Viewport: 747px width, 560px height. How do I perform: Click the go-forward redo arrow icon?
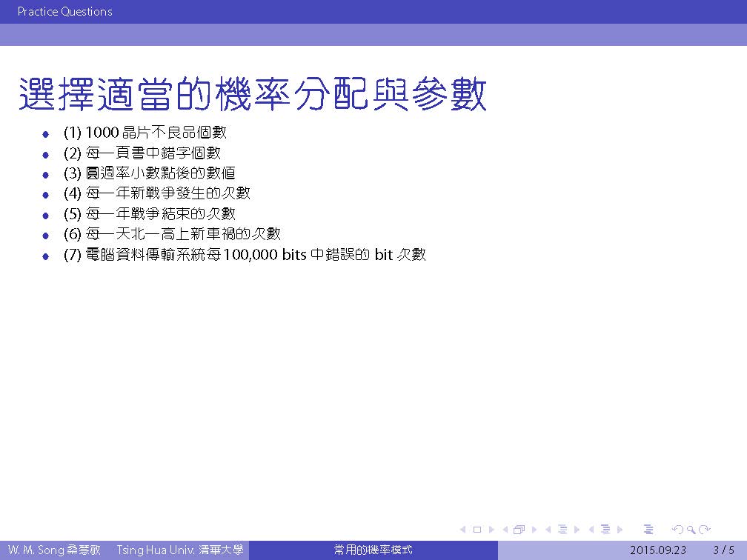coord(705,530)
